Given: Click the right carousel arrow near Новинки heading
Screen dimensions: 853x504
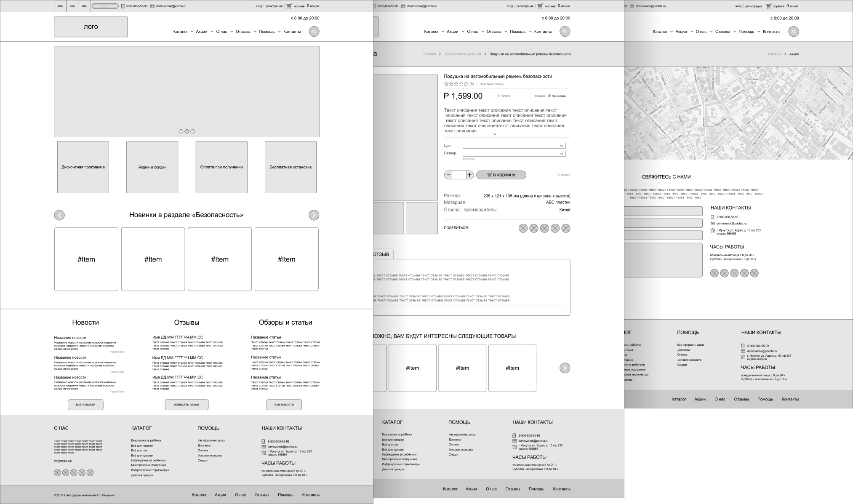Looking at the screenshot, I should (x=314, y=215).
